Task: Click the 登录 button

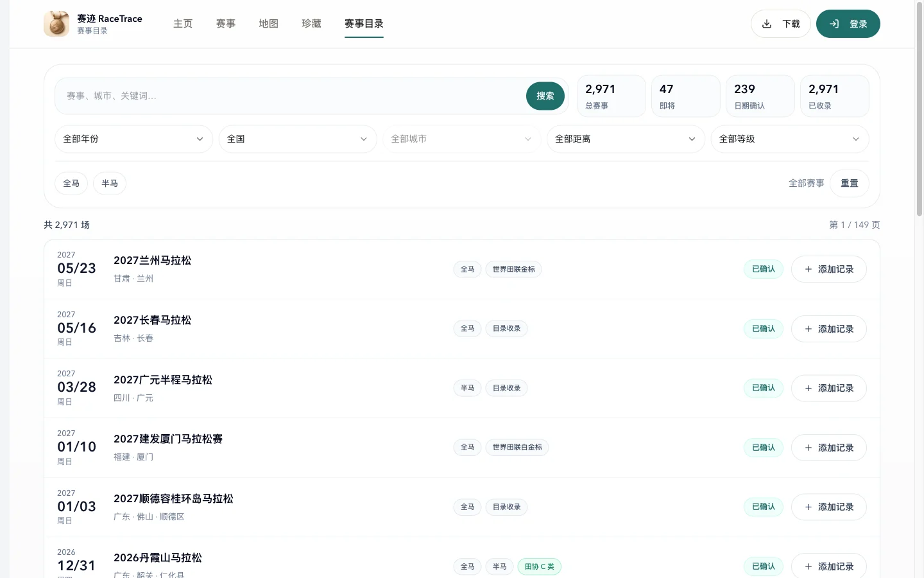Action: point(848,24)
